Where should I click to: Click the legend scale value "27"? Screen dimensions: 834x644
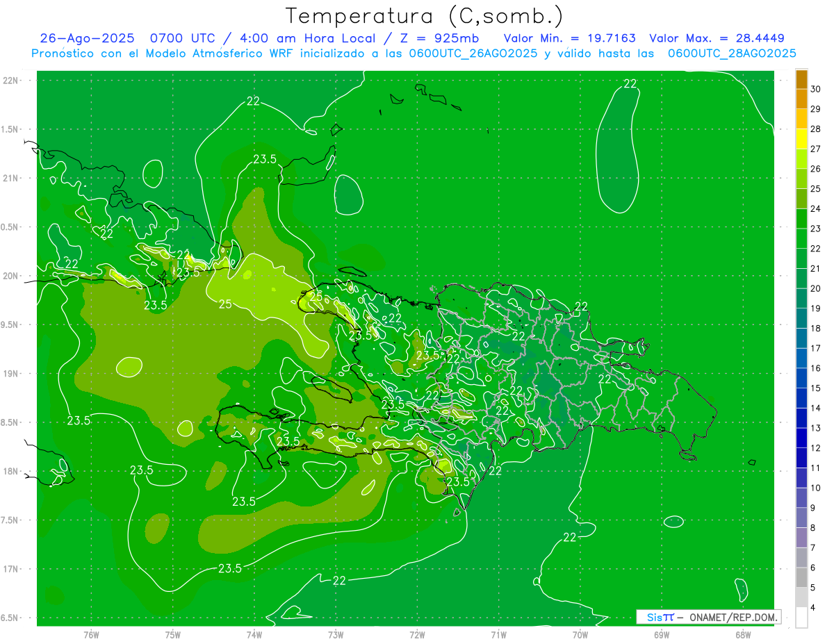pyautogui.click(x=815, y=149)
